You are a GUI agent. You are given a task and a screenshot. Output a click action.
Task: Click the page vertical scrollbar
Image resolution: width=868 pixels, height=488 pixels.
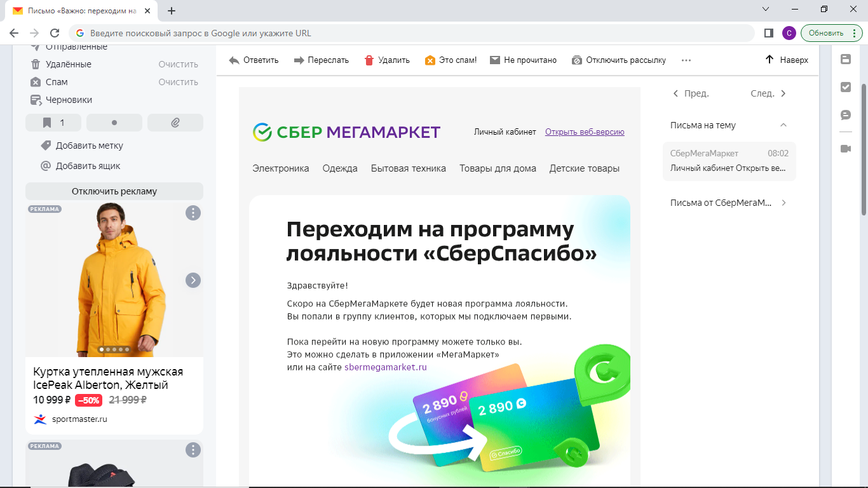coord(864,149)
